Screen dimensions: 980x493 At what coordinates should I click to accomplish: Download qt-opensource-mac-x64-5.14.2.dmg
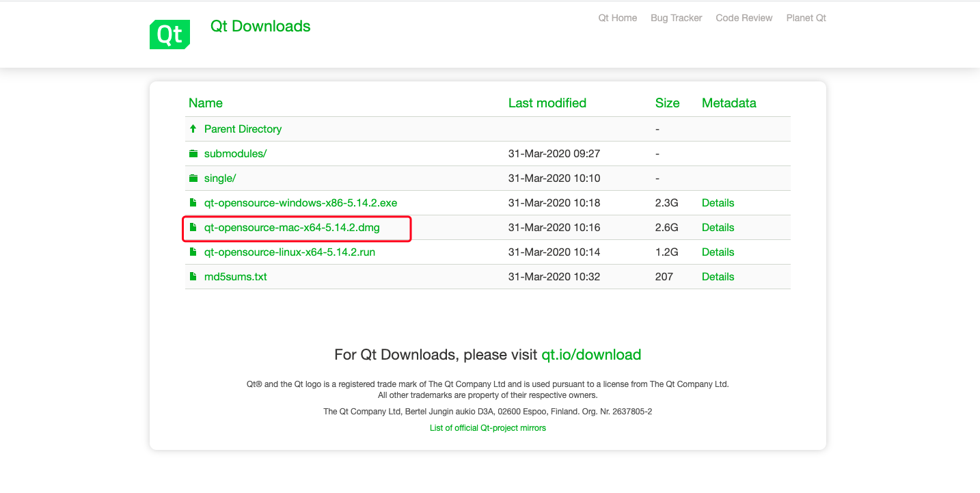click(292, 228)
